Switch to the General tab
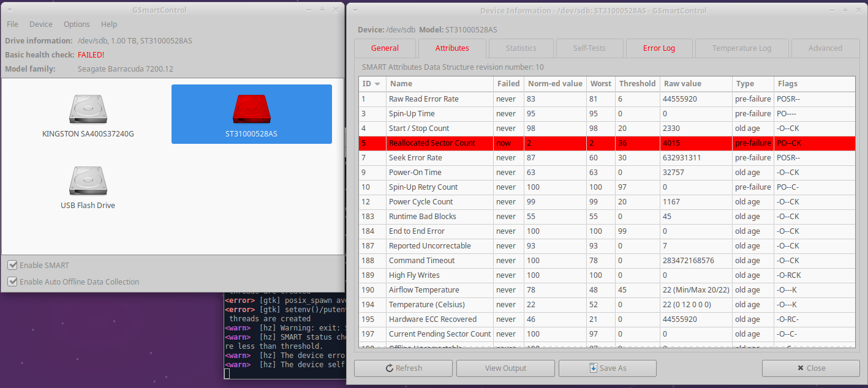 [x=385, y=48]
